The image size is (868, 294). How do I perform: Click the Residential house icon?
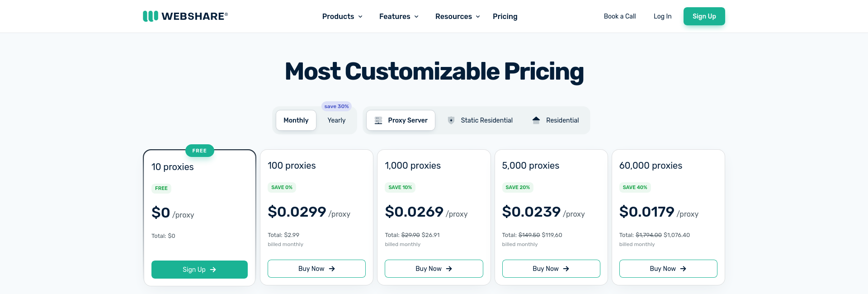click(536, 120)
